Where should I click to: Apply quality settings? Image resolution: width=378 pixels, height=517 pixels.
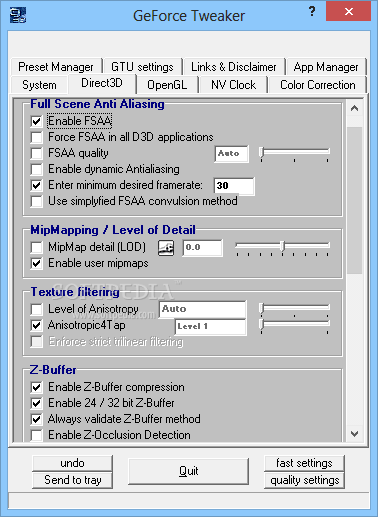point(304,480)
